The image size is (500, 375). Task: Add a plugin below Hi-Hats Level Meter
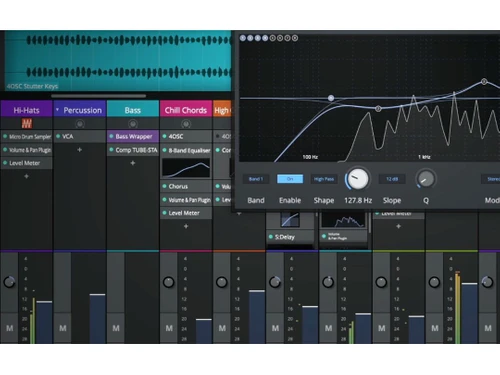click(26, 176)
